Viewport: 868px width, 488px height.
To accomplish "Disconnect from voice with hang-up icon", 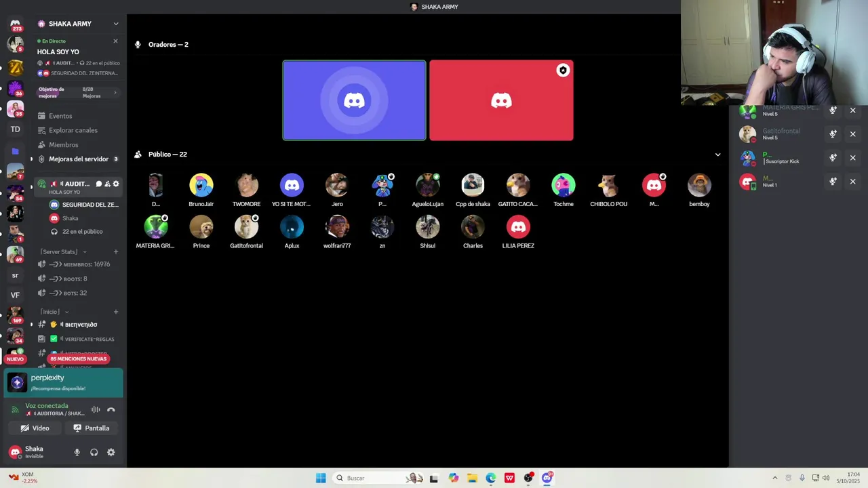I will [111, 409].
